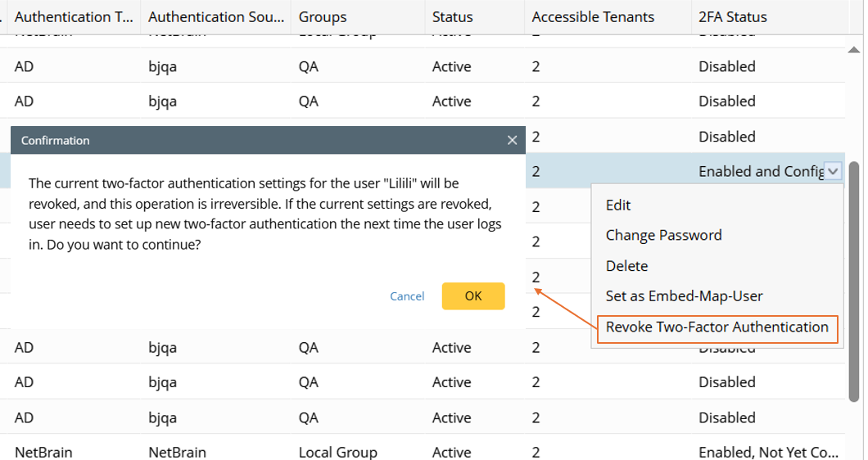Sort by the Status column header
Screen dimensions: 868x460
pos(453,16)
